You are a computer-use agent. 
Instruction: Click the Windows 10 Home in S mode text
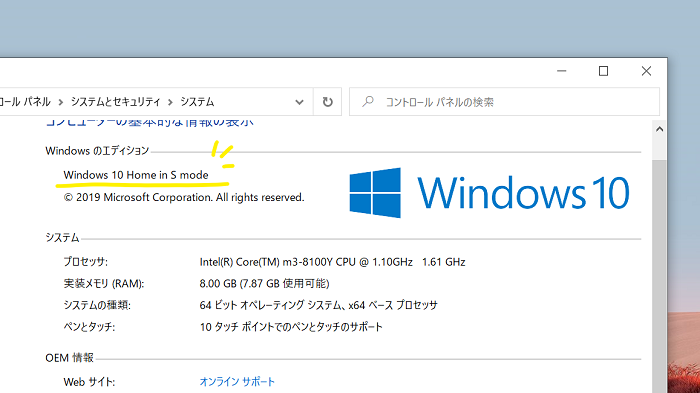136,175
